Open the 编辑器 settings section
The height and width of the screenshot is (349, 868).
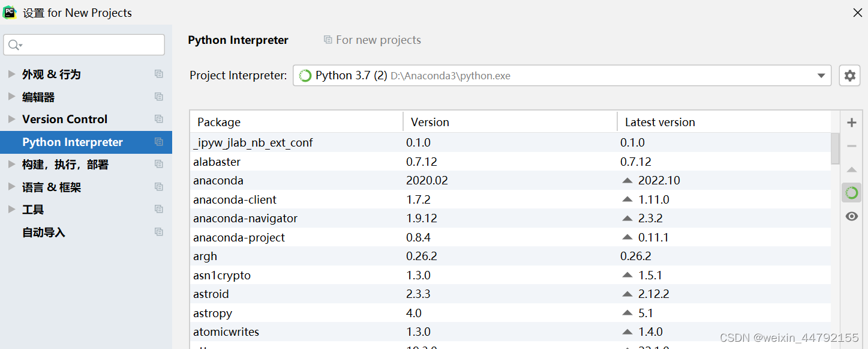tap(38, 96)
